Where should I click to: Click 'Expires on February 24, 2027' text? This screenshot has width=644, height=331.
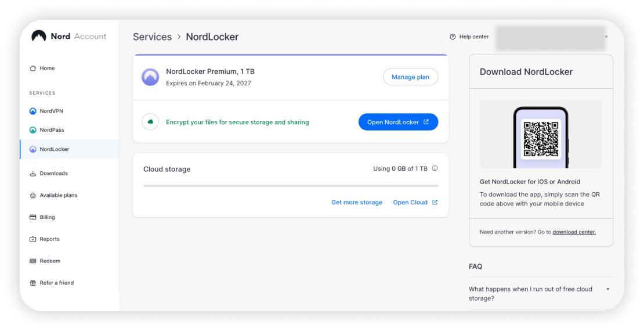coord(208,83)
